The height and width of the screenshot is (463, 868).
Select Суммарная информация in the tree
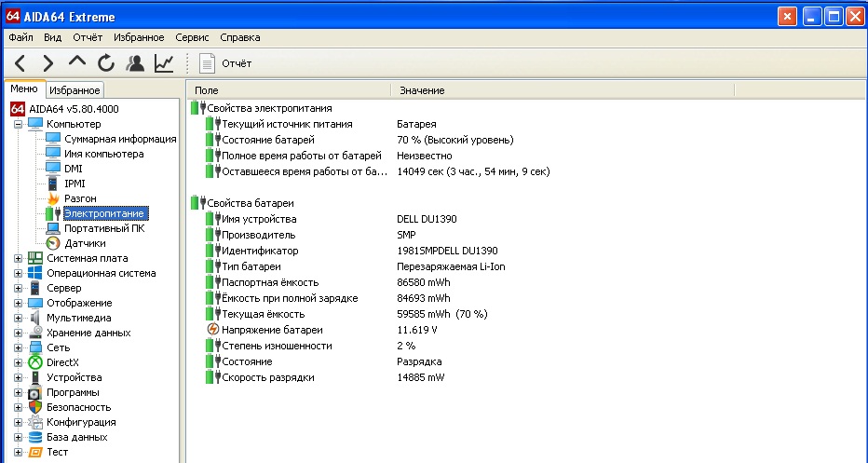click(120, 139)
